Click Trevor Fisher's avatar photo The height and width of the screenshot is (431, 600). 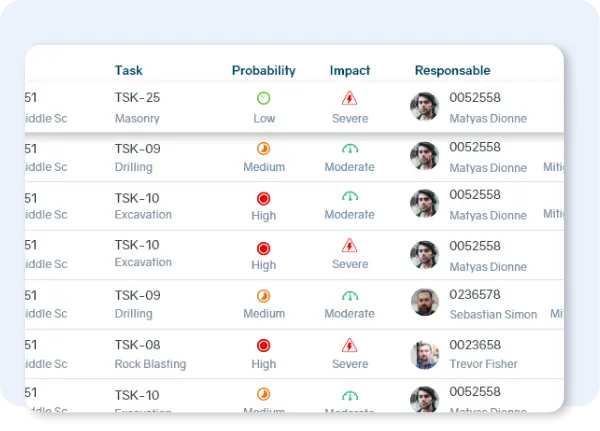[425, 354]
